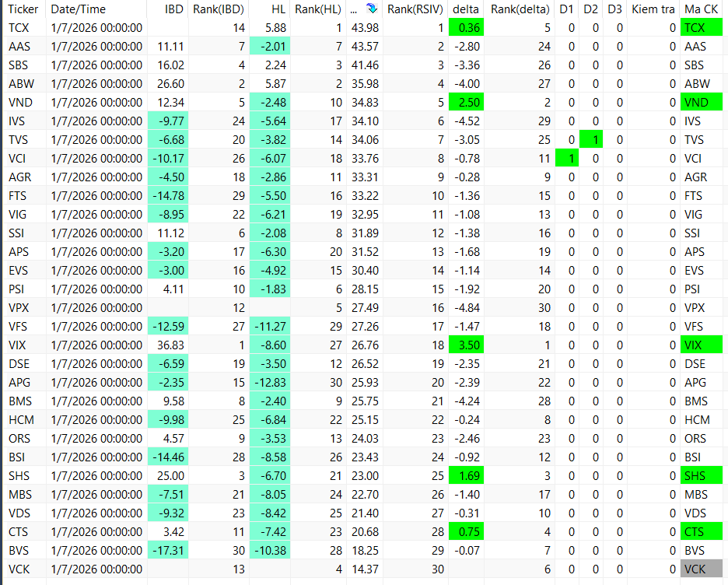Screen dimensions: 728x585
Task: Select SBS in the Ticker column
Action: point(18,65)
